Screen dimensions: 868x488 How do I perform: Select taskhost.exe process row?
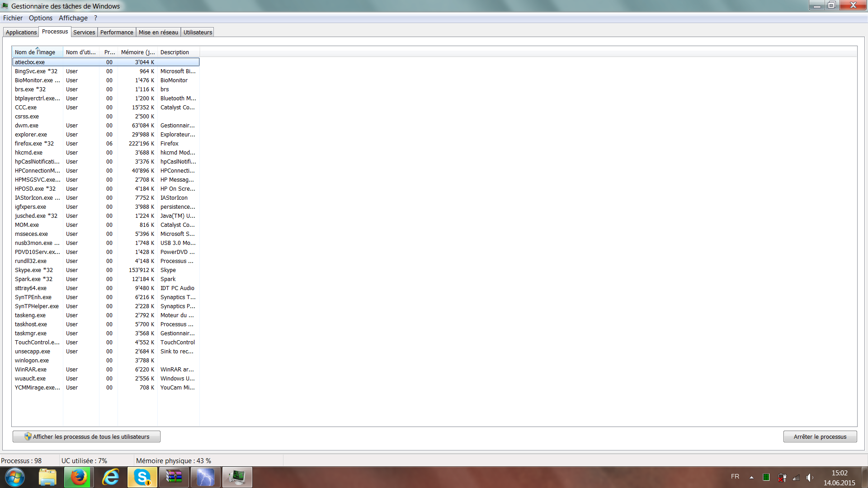point(106,324)
